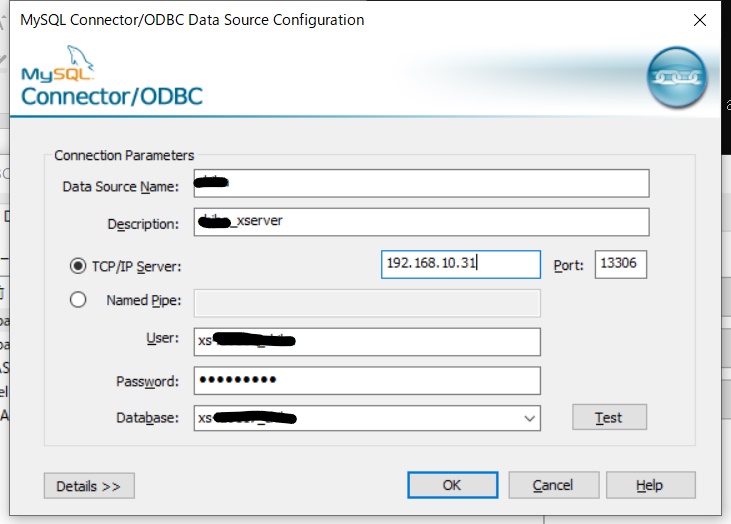The height and width of the screenshot is (524, 731).
Task: Click the Connection Parameters group label
Action: [x=124, y=155]
